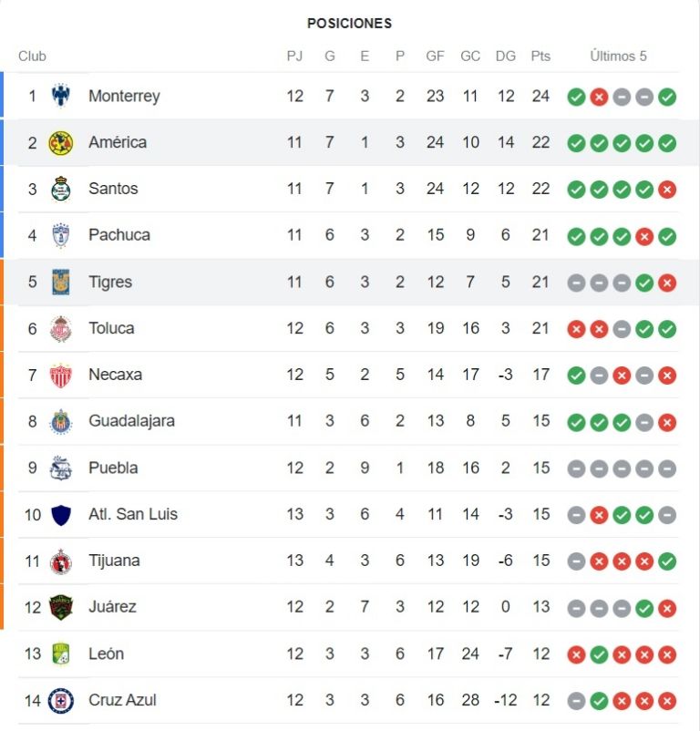Open the Santos team logo
Viewport: 700px width, 731px height.
pos(60,189)
